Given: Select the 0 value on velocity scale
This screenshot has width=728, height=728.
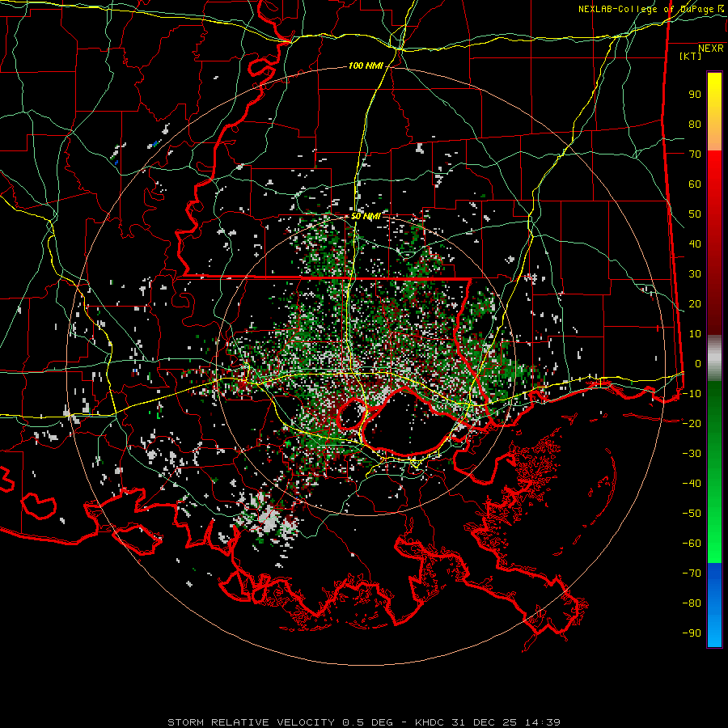Looking at the screenshot, I should (x=698, y=364).
